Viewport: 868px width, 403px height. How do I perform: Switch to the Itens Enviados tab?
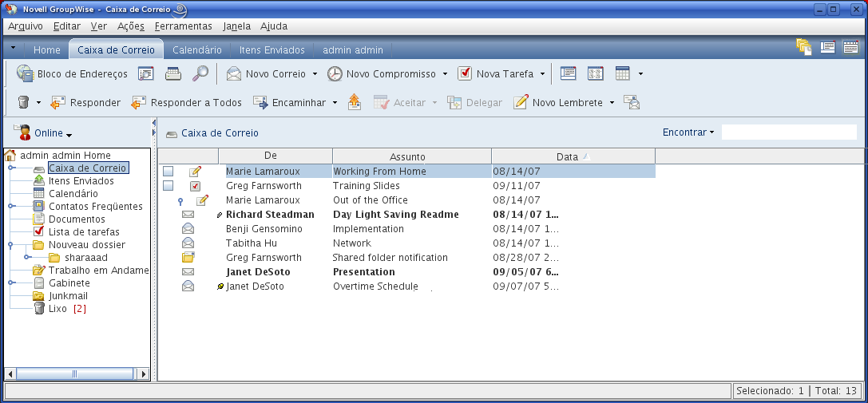271,49
